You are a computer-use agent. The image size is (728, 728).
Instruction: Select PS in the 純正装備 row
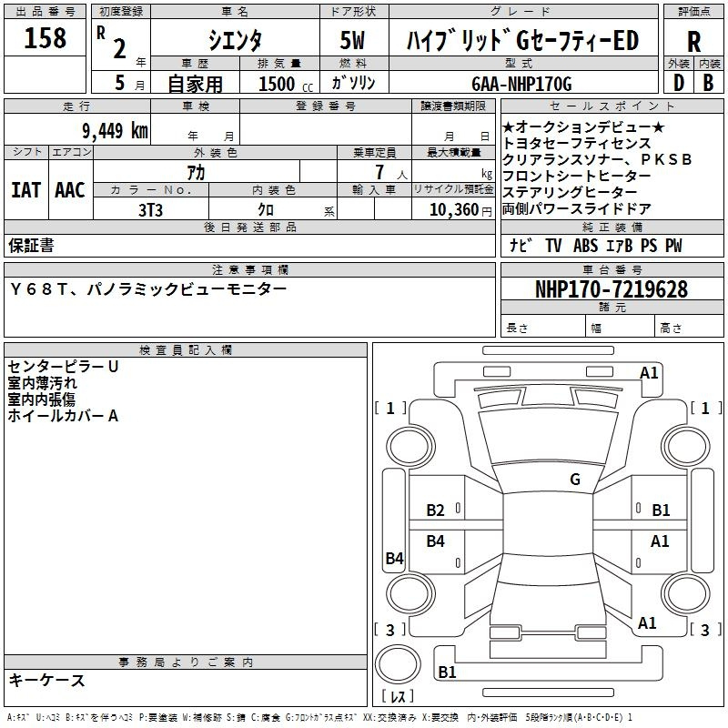pos(649,245)
